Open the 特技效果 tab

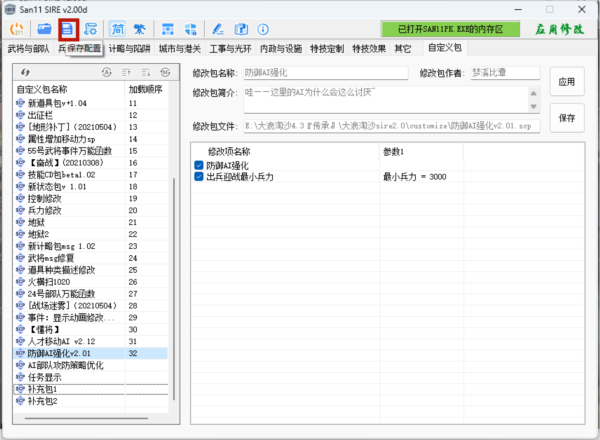pyautogui.click(x=369, y=49)
